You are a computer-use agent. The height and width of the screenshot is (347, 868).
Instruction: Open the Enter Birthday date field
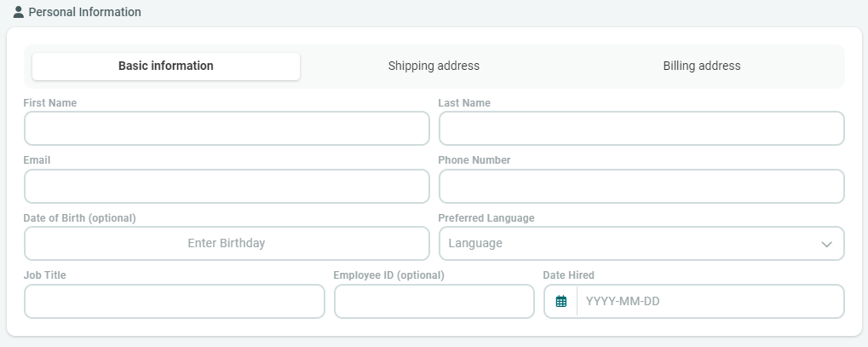[227, 244]
